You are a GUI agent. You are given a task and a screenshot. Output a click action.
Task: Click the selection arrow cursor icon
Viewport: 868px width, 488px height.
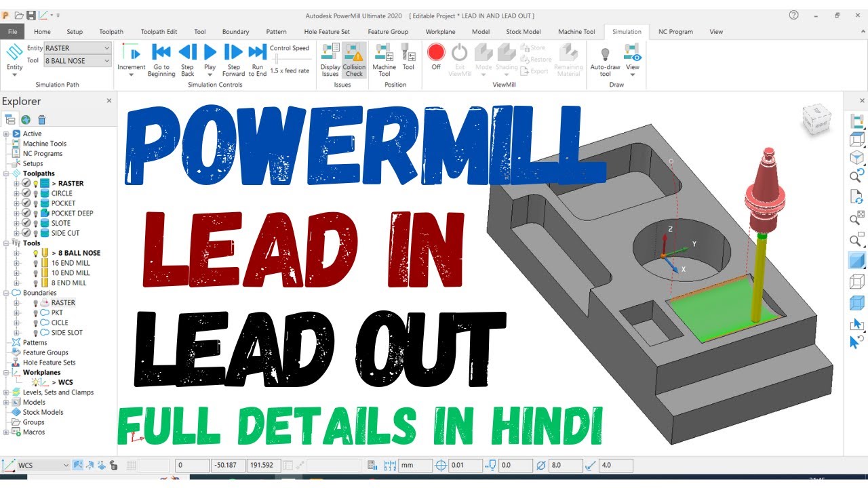coord(857,324)
